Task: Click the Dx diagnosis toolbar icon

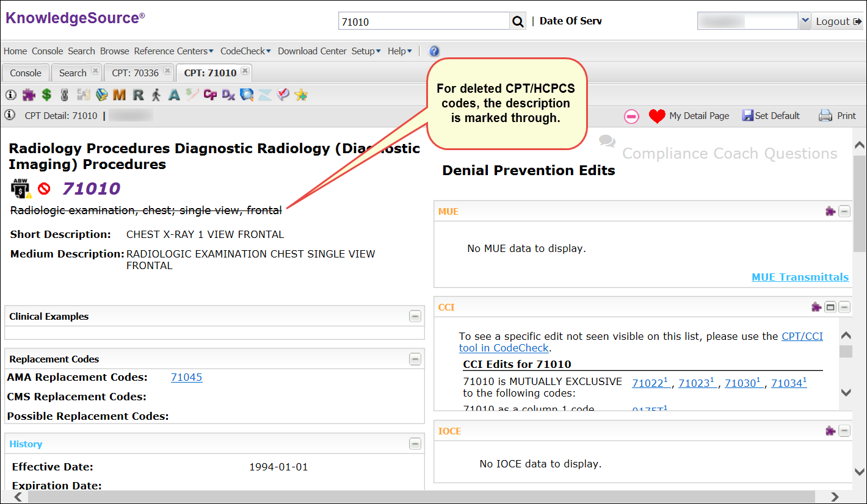Action: (x=228, y=95)
